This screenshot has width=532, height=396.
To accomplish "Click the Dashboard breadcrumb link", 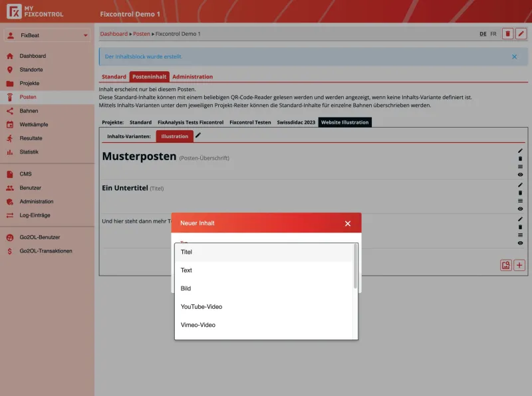I will 114,34.
